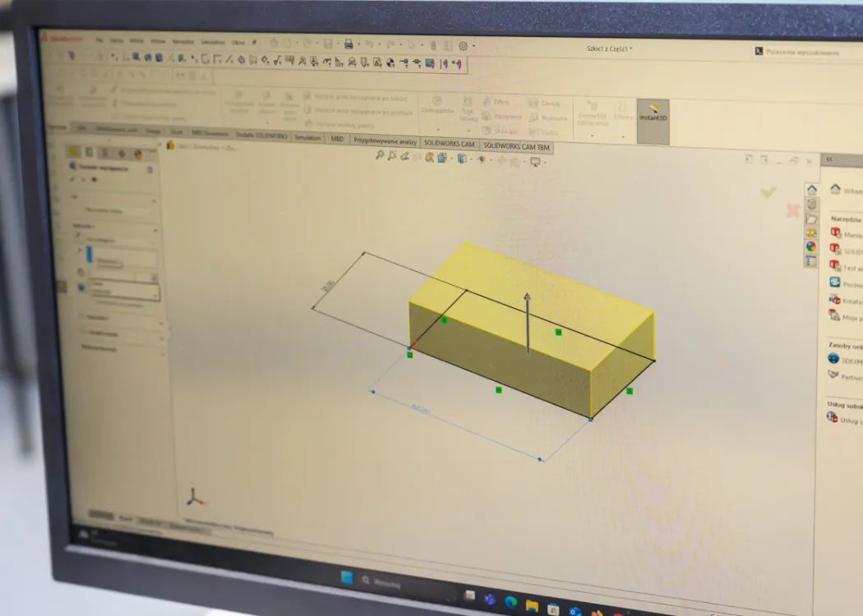Open the Design Library tab icon
This screenshot has width=863, height=616.
click(x=812, y=204)
